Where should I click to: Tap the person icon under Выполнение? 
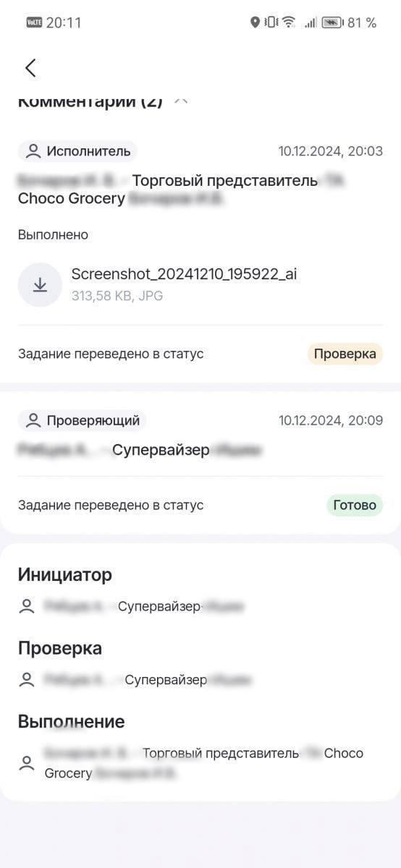click(27, 763)
